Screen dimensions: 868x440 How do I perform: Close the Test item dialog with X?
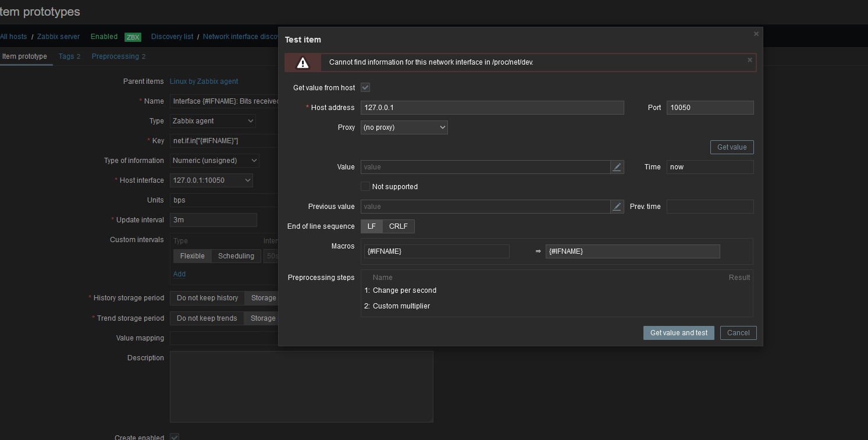click(x=756, y=34)
